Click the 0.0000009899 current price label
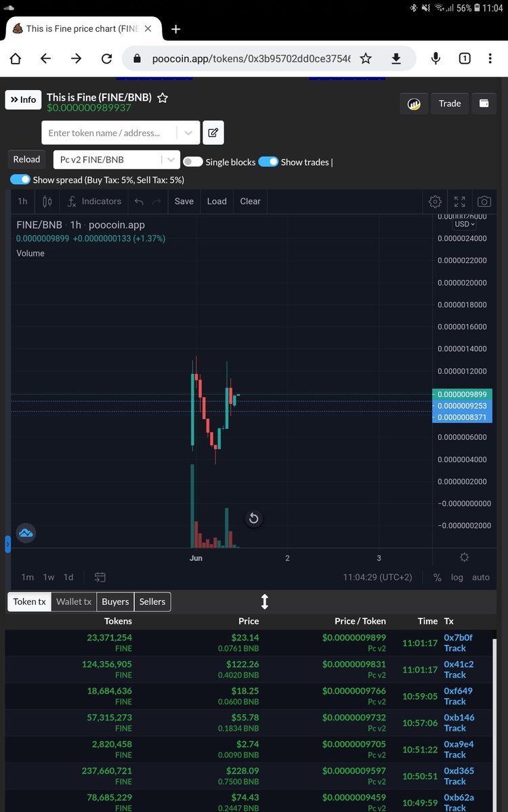 (x=463, y=394)
